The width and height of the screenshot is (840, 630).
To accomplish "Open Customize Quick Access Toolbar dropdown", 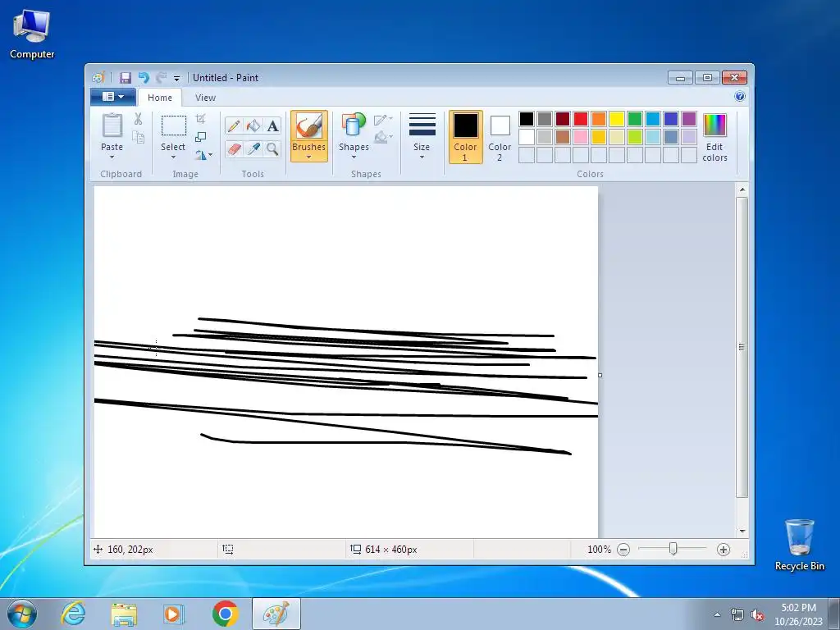I will pos(177,78).
